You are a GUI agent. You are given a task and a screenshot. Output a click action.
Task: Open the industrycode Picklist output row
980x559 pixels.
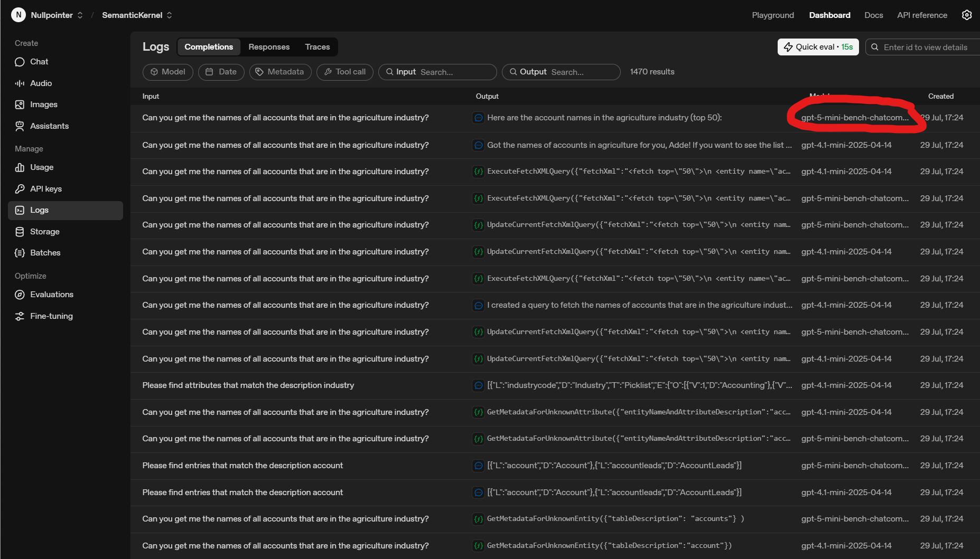555,385
